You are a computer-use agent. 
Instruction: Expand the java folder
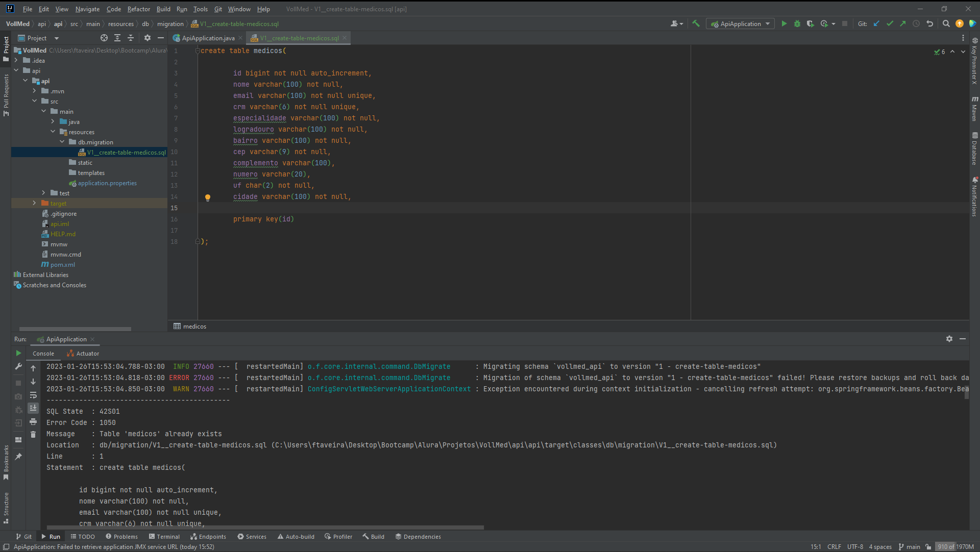[53, 121]
